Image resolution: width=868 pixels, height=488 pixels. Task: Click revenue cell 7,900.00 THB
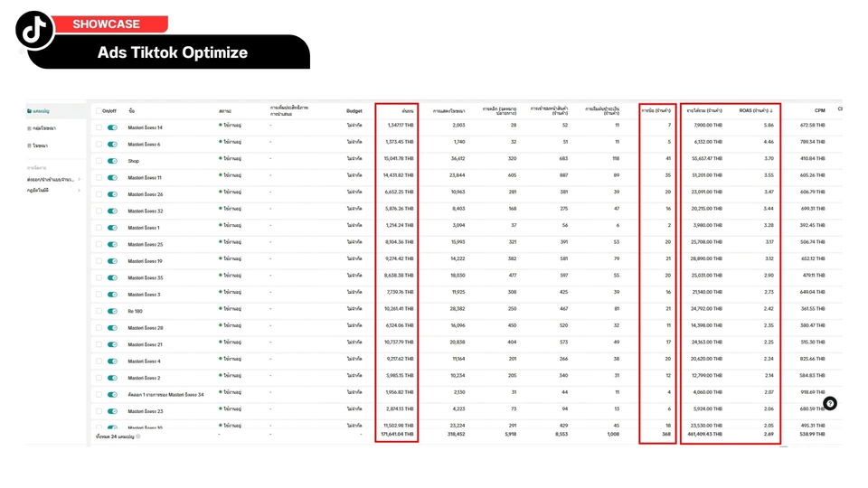coord(708,125)
